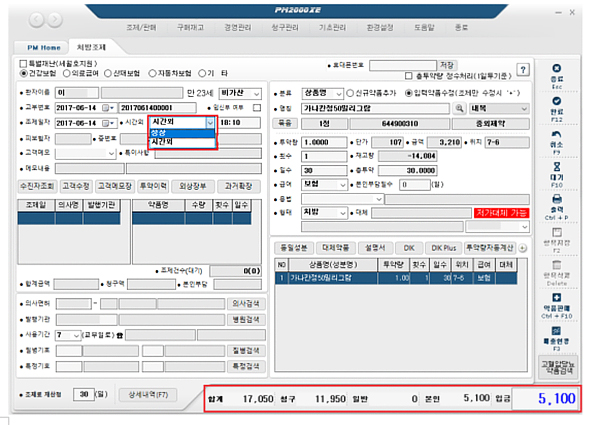Open calendar picker for 교부번호 date

click(108, 108)
